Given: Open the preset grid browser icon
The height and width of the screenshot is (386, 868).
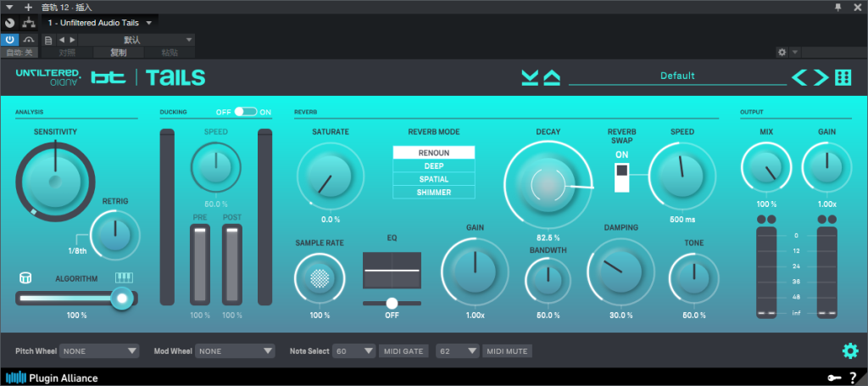Looking at the screenshot, I should coord(843,78).
